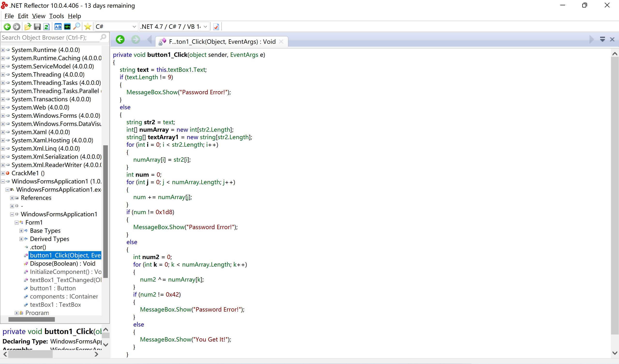This screenshot has height=364, width=619.
Task: Click MessageBox.Show link for "You Get It!"
Action: click(x=166, y=339)
